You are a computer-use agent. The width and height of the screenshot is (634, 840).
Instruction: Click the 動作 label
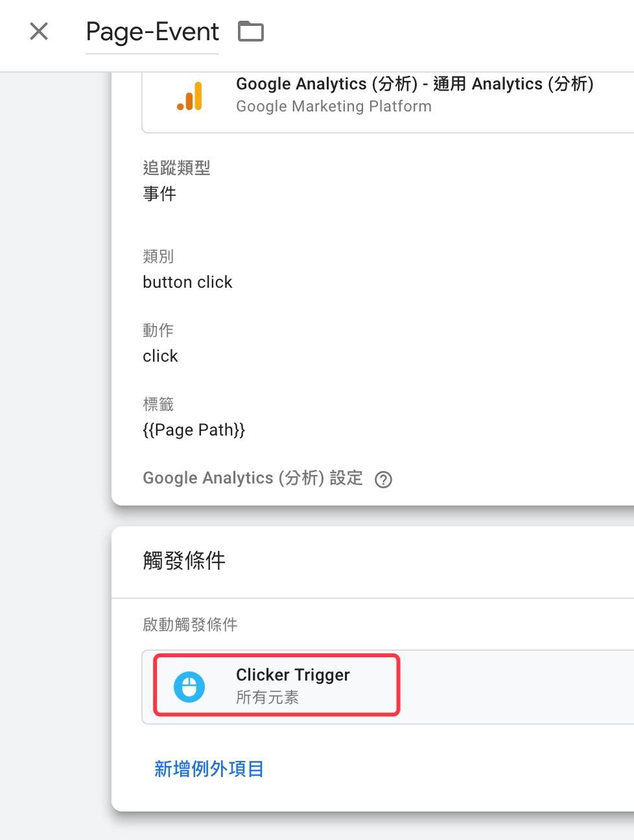click(158, 330)
